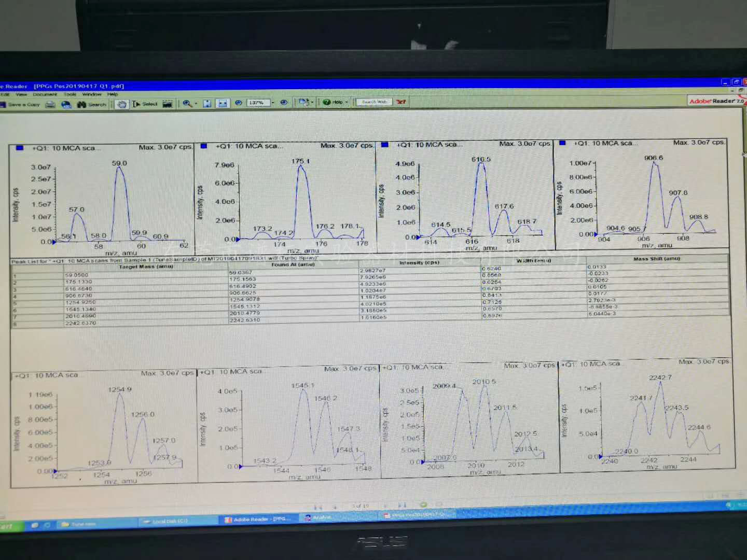Click the Zoom In magnifier tool
The height and width of the screenshot is (560, 747).
click(187, 104)
